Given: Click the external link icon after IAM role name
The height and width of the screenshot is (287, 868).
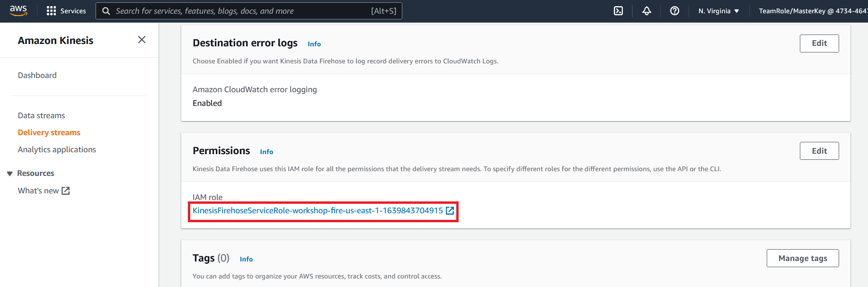Looking at the screenshot, I should tap(450, 210).
